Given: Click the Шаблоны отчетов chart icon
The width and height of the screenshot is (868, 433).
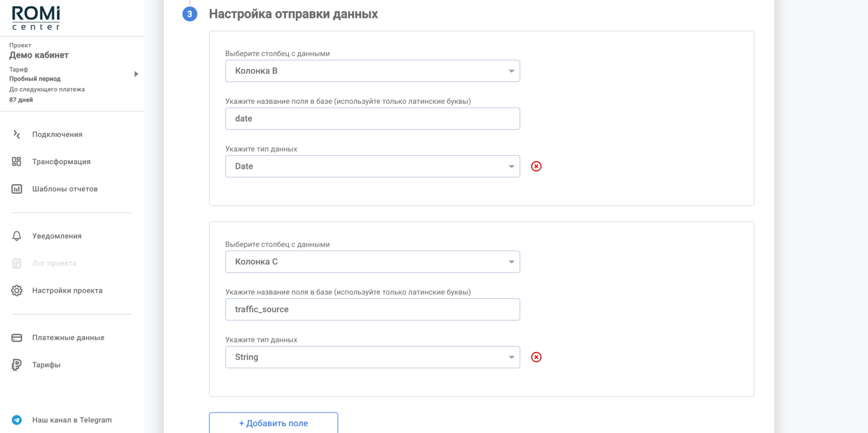Looking at the screenshot, I should 17,189.
